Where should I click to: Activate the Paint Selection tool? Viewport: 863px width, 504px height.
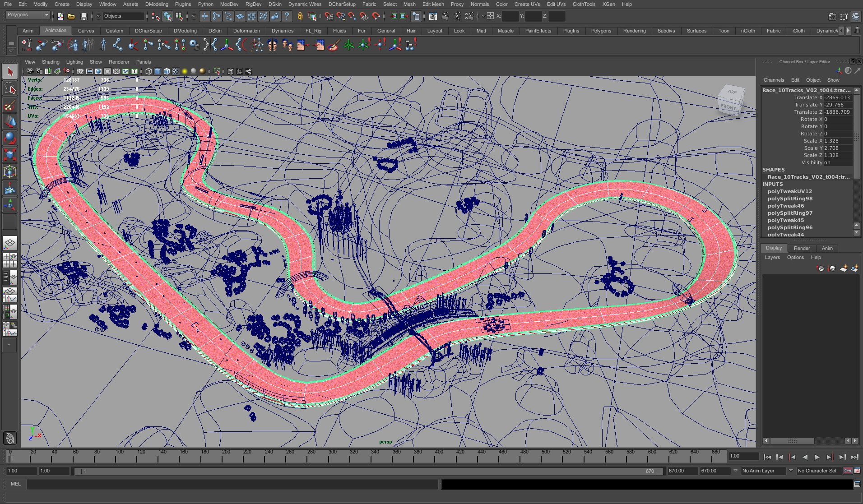tap(10, 106)
